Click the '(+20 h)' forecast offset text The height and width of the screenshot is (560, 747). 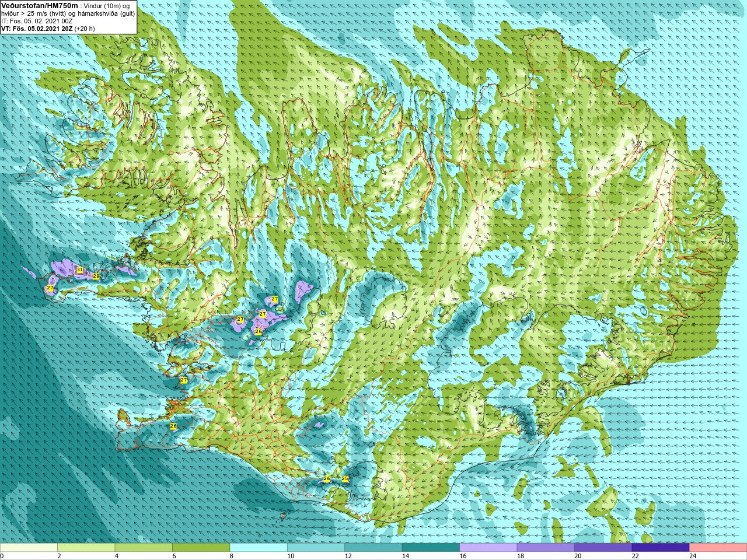point(85,28)
